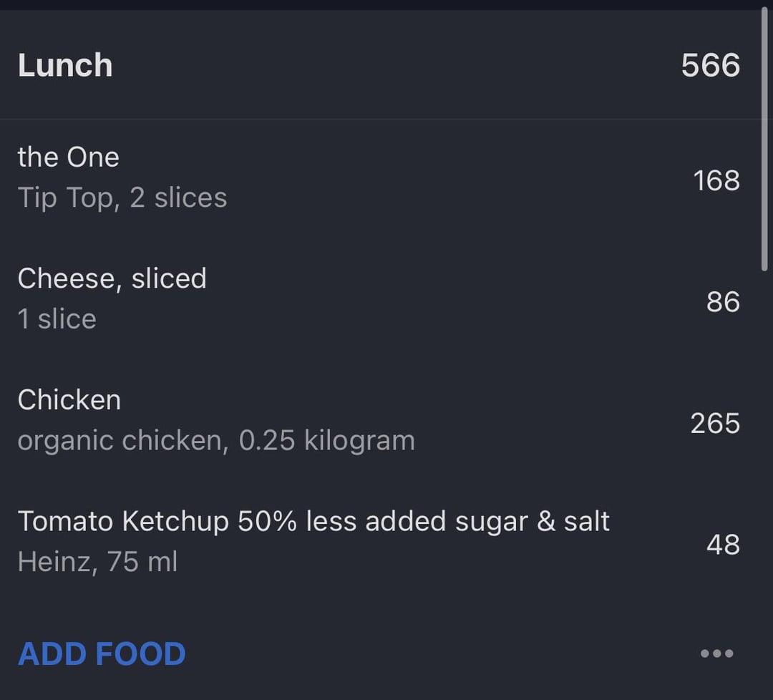Tap the word 'Lunch' title text
This screenshot has height=700, width=773.
pyautogui.click(x=65, y=65)
